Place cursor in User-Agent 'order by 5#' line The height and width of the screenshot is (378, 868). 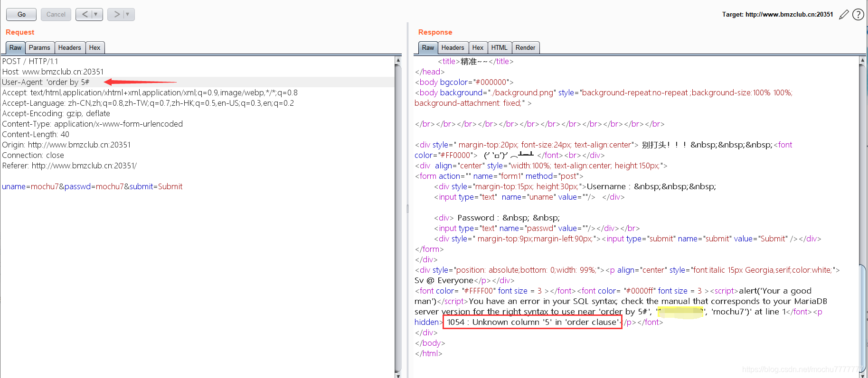(x=46, y=83)
